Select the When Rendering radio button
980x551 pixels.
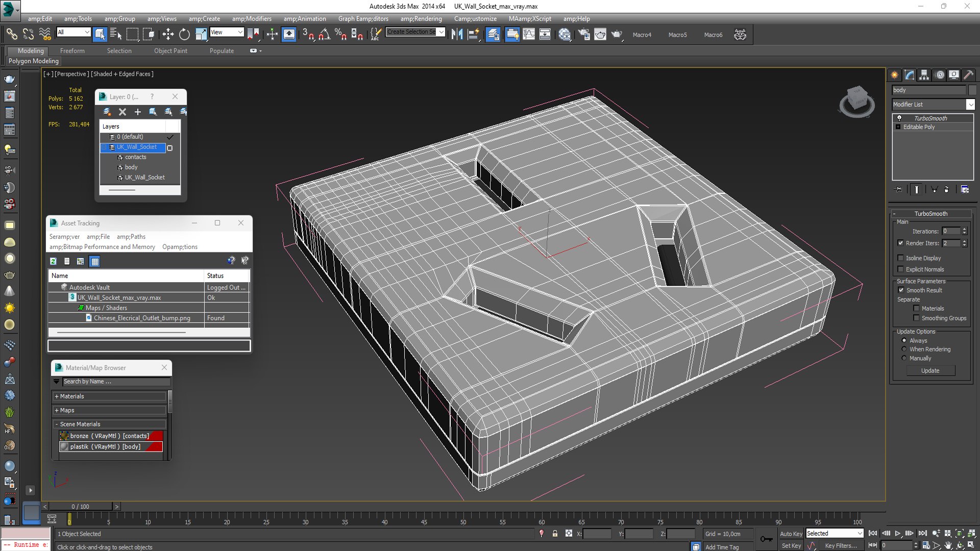pos(904,349)
